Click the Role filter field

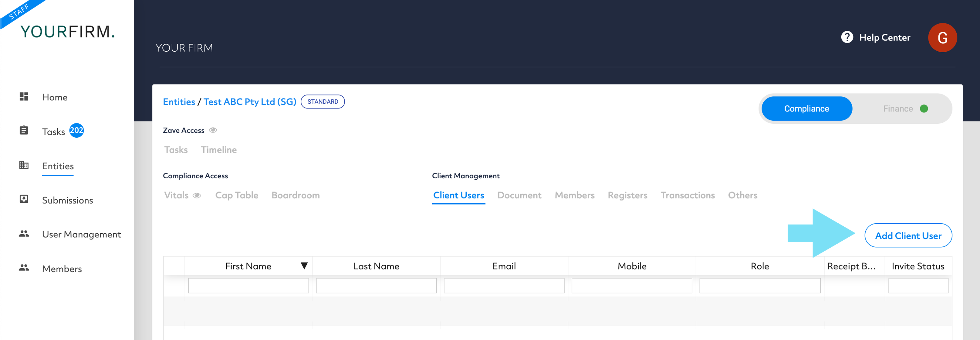click(760, 286)
